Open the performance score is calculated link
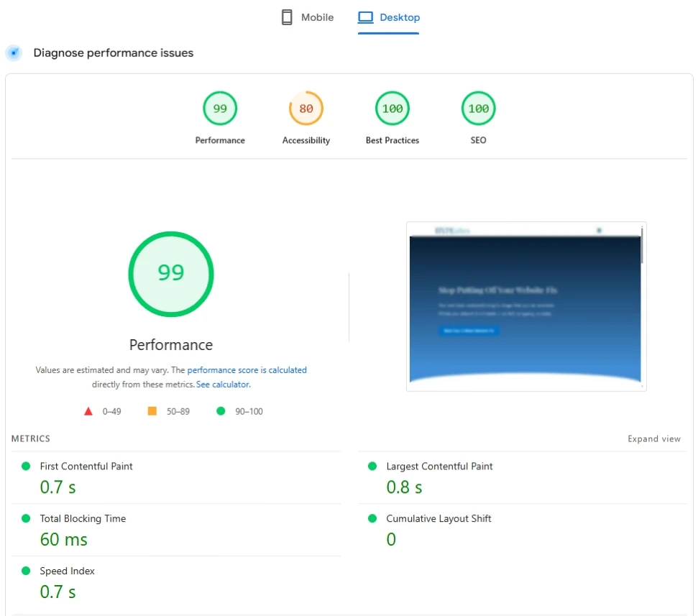698x616 pixels. [247, 369]
